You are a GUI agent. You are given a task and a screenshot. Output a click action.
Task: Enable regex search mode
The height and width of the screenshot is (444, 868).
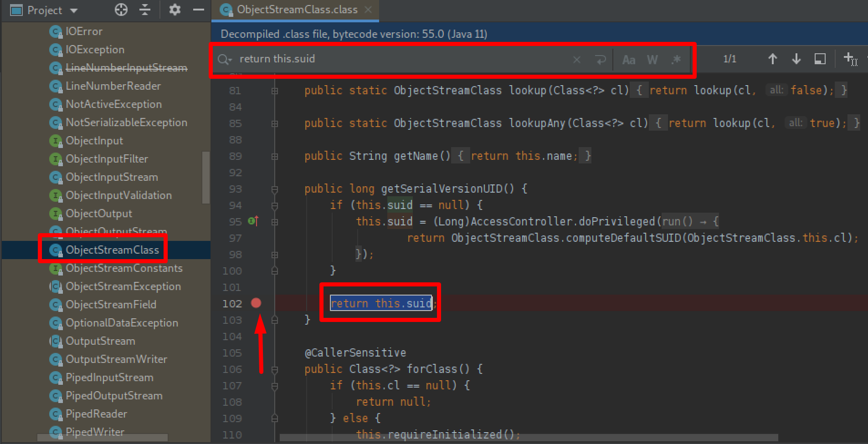pyautogui.click(x=676, y=60)
